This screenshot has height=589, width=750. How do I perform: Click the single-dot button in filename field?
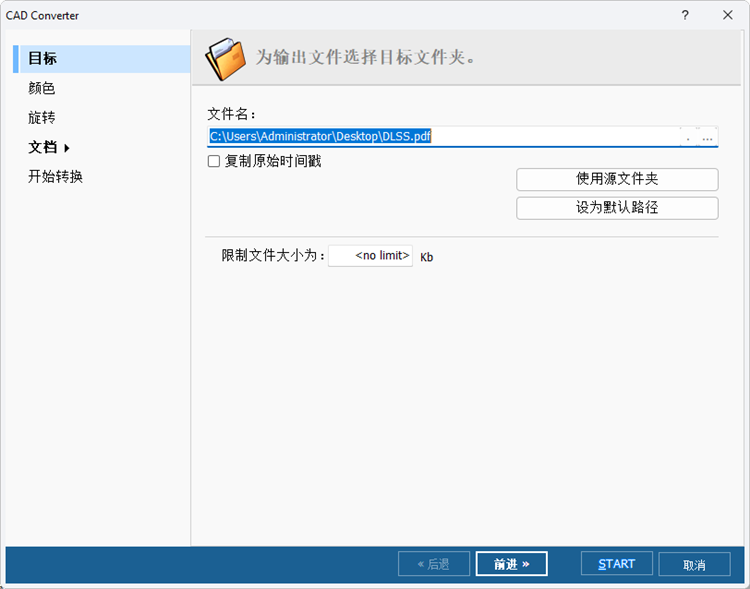tap(688, 137)
